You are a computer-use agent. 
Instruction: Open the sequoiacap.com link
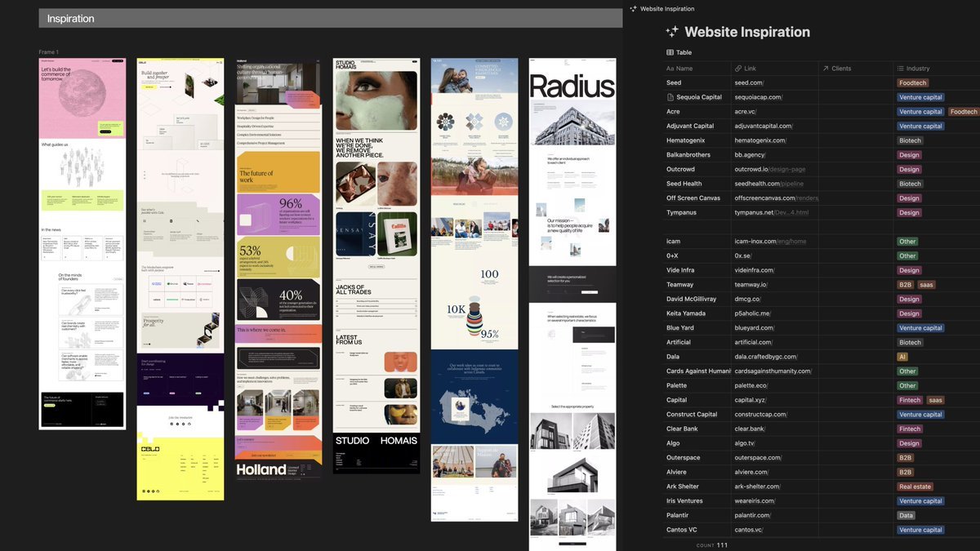pos(759,97)
